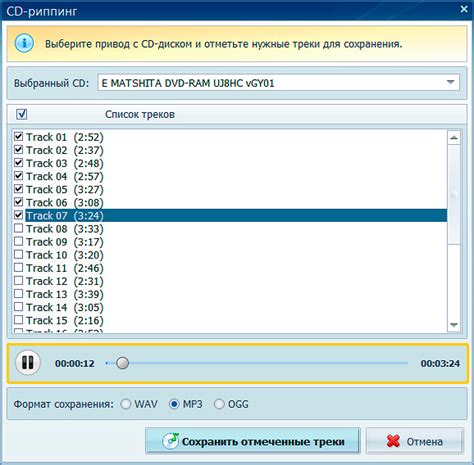The width and height of the screenshot is (474, 465).
Task: Click the CD icon on the save button
Action: pos(171,441)
